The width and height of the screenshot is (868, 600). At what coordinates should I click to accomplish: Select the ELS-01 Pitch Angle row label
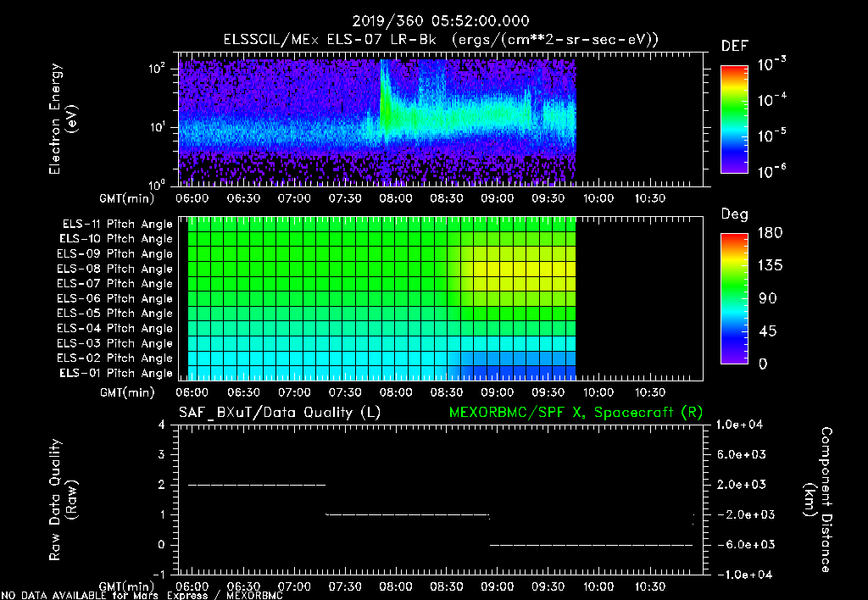coord(116,373)
